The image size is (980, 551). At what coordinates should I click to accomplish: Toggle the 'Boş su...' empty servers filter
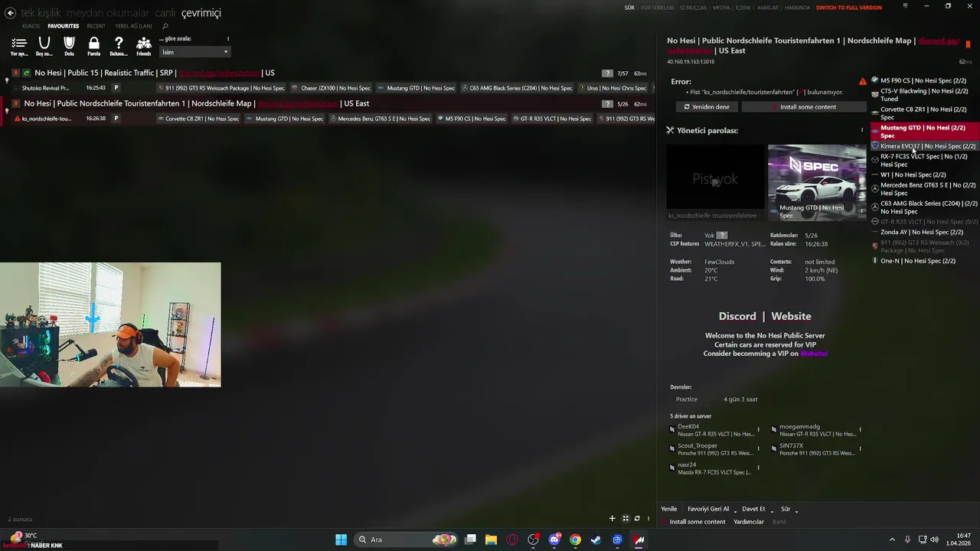[44, 46]
